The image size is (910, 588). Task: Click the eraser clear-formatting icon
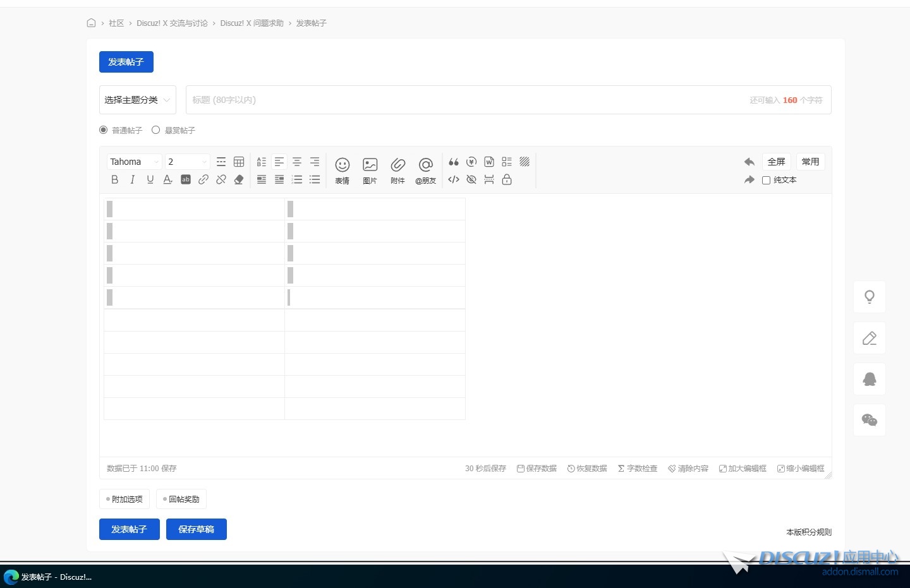click(x=238, y=179)
